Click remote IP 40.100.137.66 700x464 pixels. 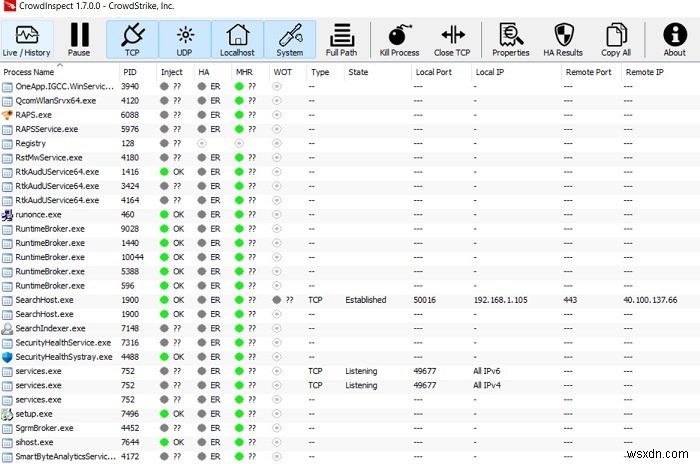tap(650, 300)
